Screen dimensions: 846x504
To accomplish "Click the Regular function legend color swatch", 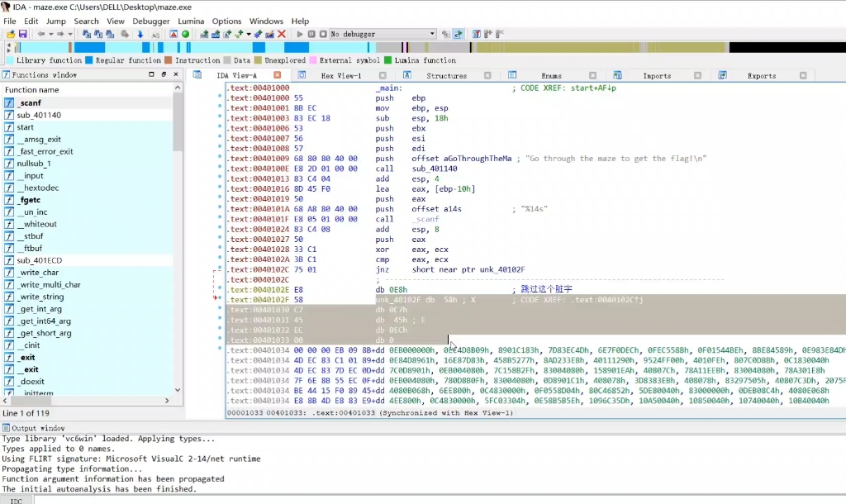I will [x=89, y=60].
